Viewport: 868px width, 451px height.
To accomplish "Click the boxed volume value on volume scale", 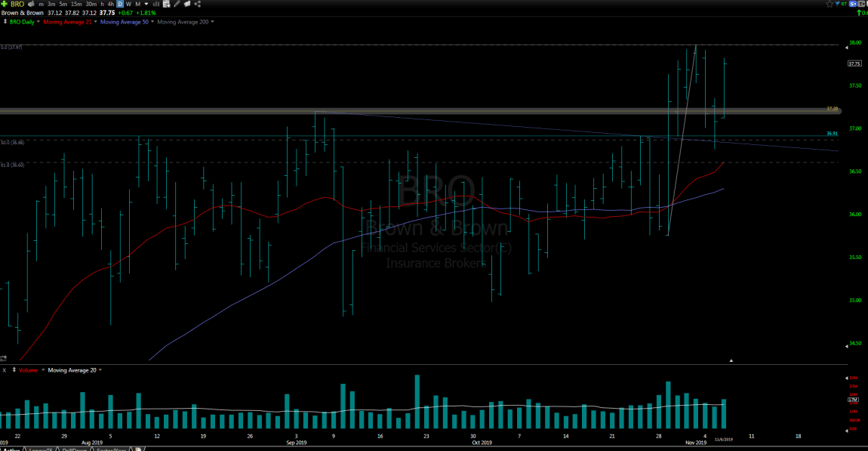I will point(853,400).
